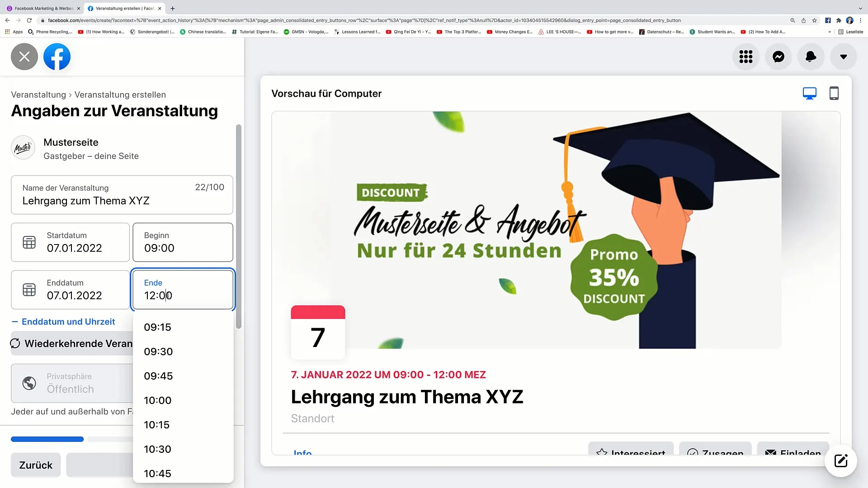Image resolution: width=868 pixels, height=488 pixels.
Task: Open the Startdatum date field
Action: 71,242
